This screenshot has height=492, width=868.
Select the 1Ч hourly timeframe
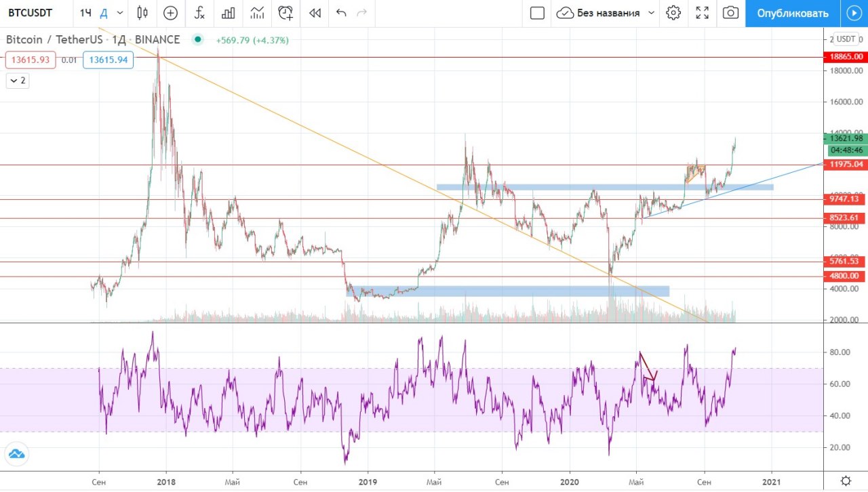[x=85, y=13]
